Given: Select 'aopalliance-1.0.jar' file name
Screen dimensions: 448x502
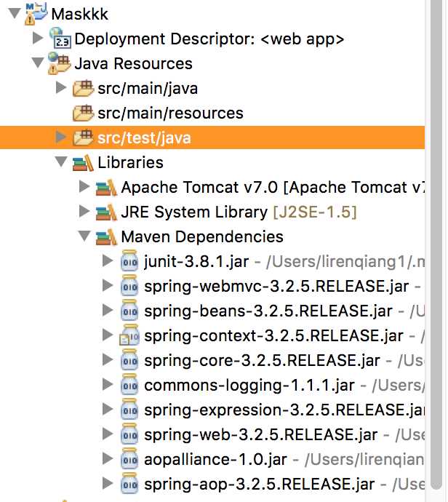Looking at the screenshot, I should tap(216, 459).
